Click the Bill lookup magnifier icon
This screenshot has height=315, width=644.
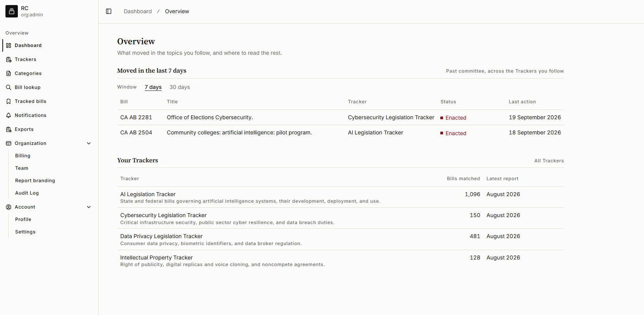(x=9, y=87)
